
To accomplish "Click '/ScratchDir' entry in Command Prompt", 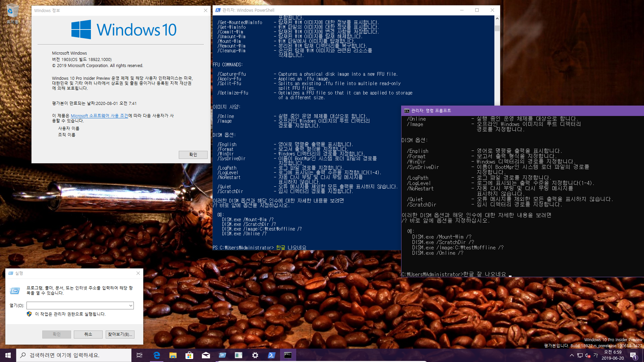I will point(422,205).
